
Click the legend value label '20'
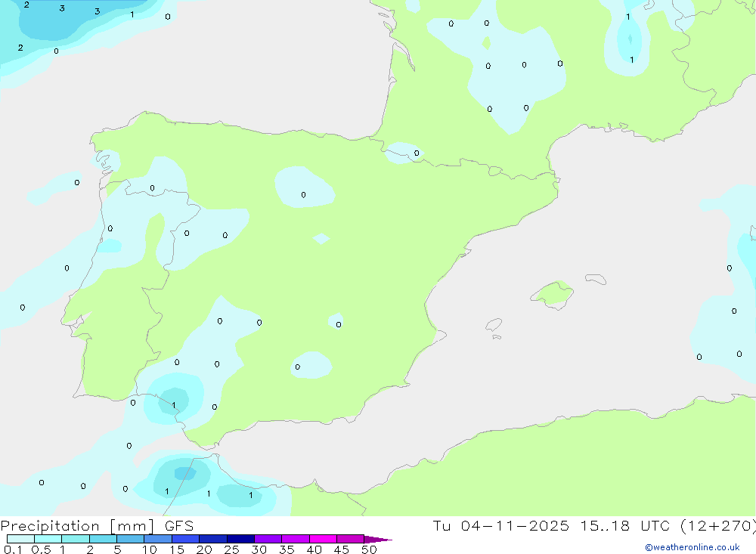pyautogui.click(x=204, y=549)
